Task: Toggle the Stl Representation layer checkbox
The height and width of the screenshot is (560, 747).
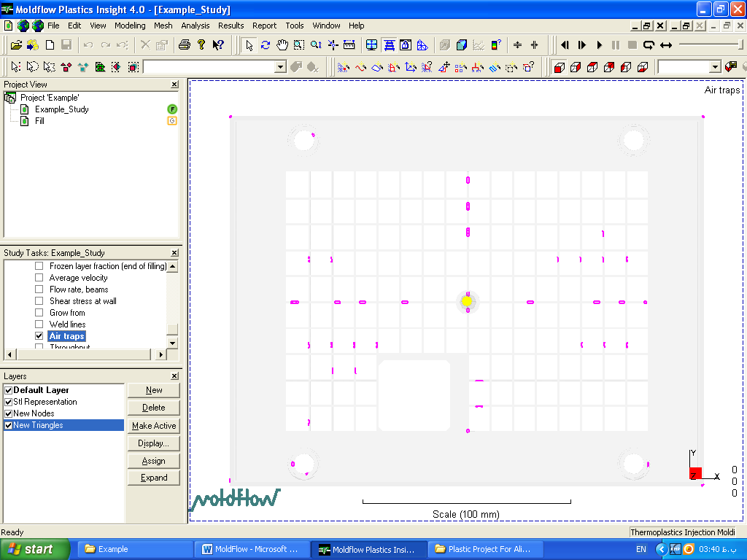Action: pyautogui.click(x=8, y=402)
